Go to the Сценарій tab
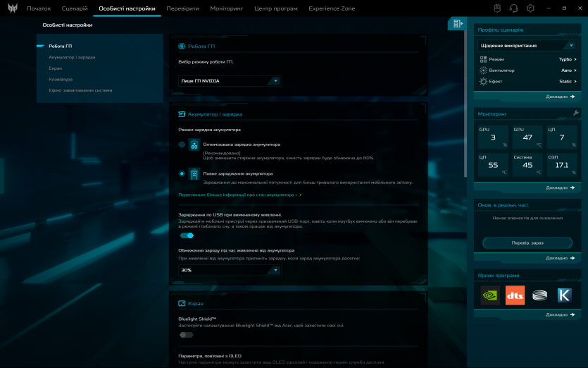The width and height of the screenshot is (588, 368). coord(75,8)
